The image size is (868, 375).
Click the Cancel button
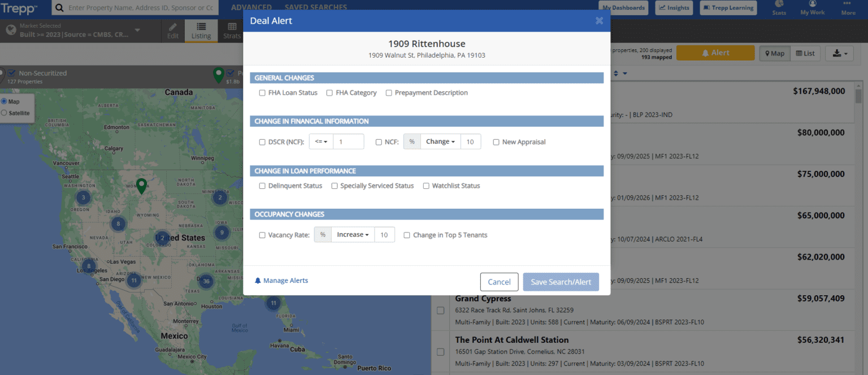[x=499, y=282]
